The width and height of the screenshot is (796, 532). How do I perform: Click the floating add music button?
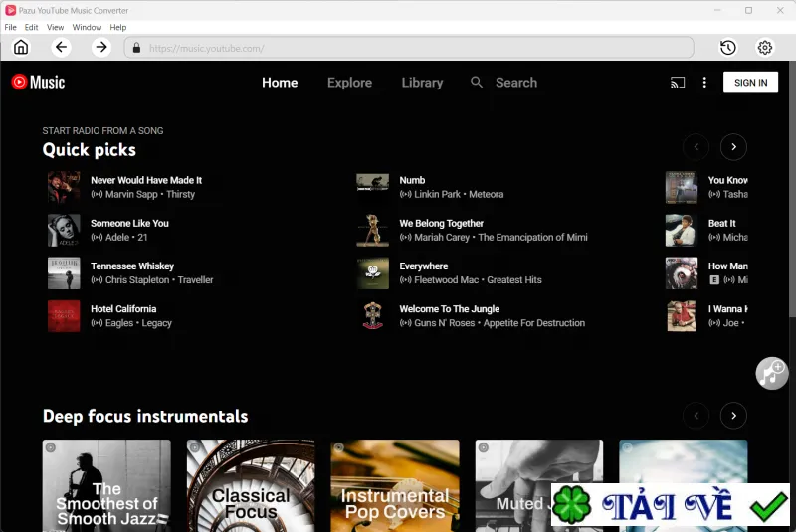(x=772, y=373)
